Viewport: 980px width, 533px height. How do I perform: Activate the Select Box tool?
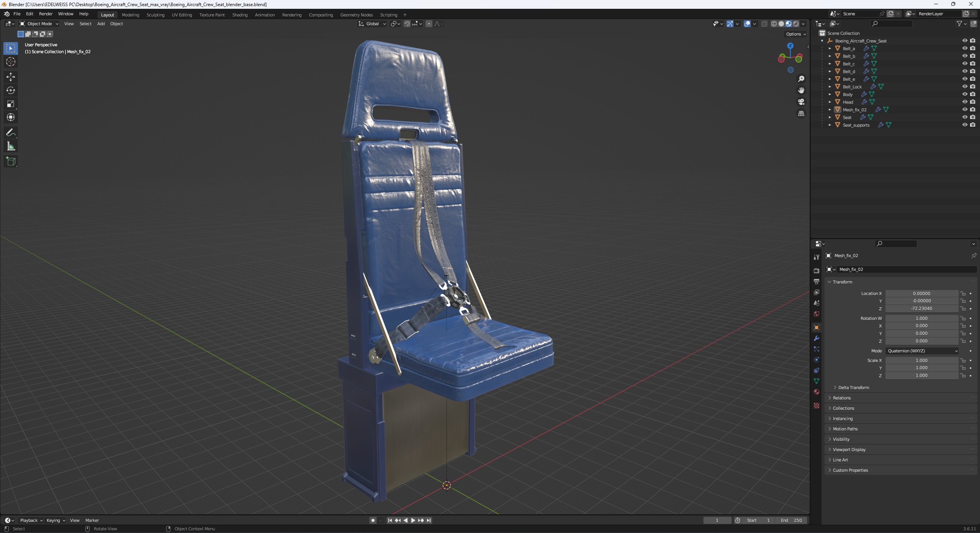(x=11, y=48)
